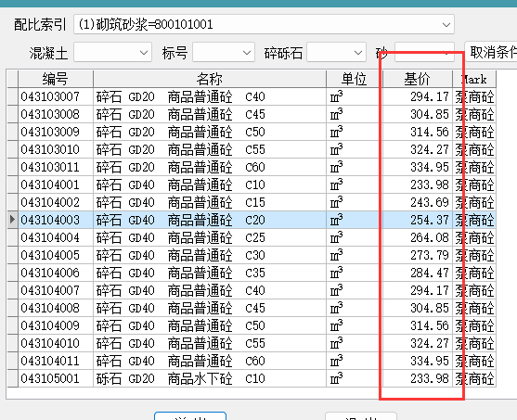Expand the 混凝土 combo box

point(112,52)
